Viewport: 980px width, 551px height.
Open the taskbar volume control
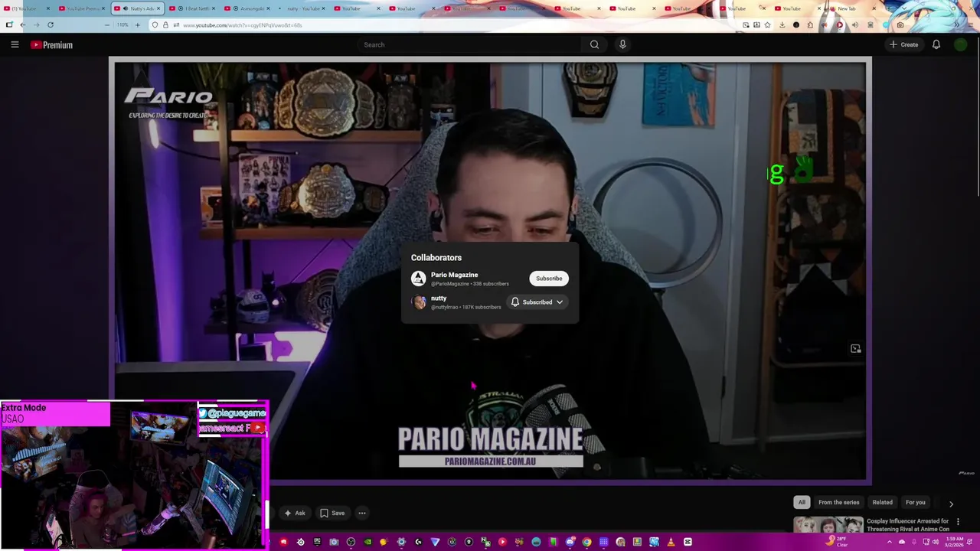pos(936,542)
